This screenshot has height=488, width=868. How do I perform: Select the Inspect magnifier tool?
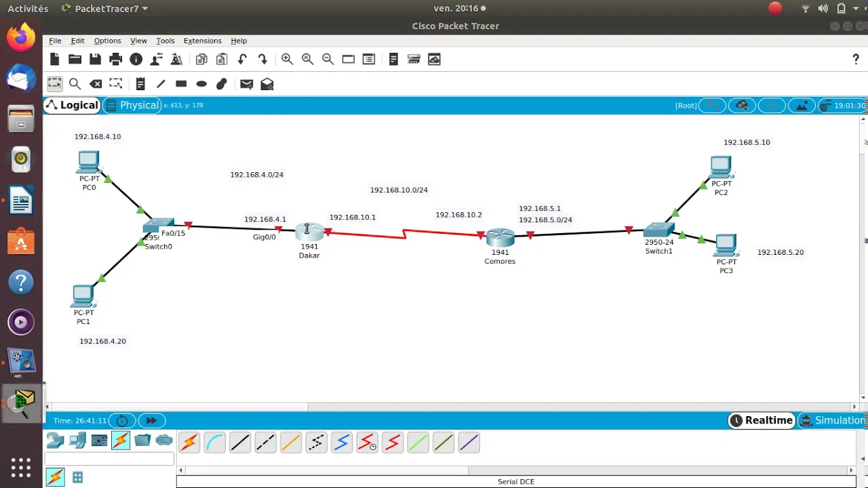75,84
